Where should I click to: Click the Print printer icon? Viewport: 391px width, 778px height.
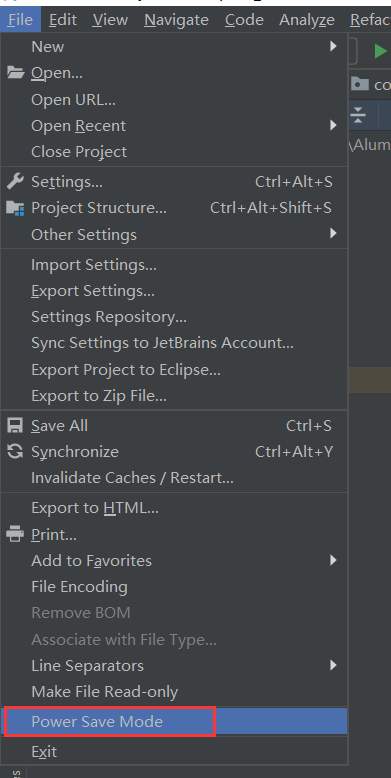pos(15,534)
